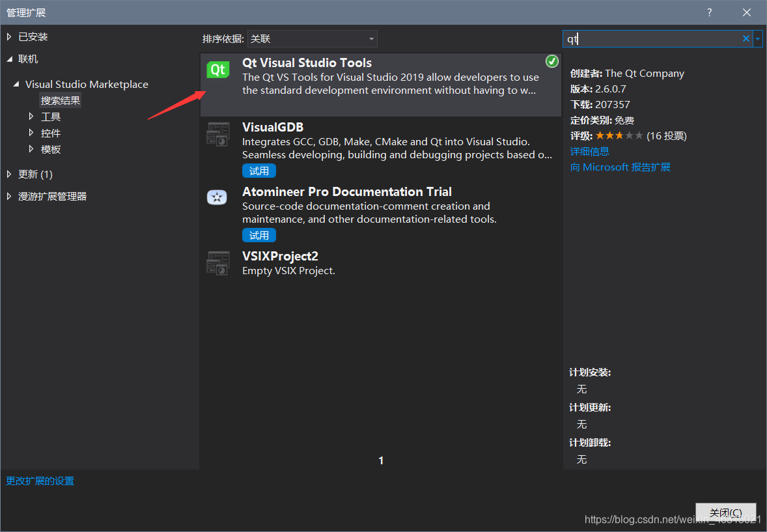Image resolution: width=767 pixels, height=532 pixels.
Task: Click page number 1 at the bottom
Action: tap(381, 460)
